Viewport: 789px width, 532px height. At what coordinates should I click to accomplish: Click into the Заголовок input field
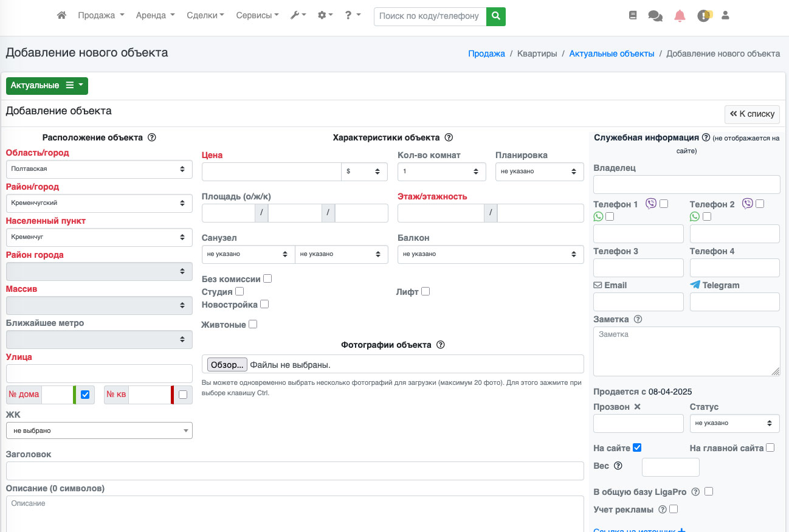[295, 471]
